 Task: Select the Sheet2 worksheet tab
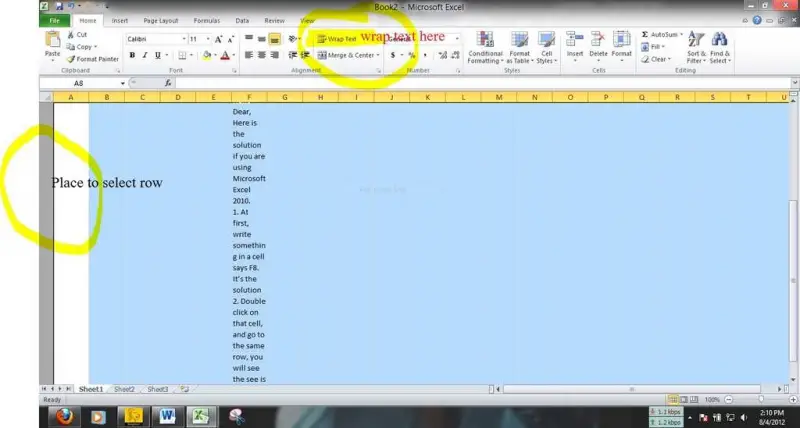tap(124, 389)
